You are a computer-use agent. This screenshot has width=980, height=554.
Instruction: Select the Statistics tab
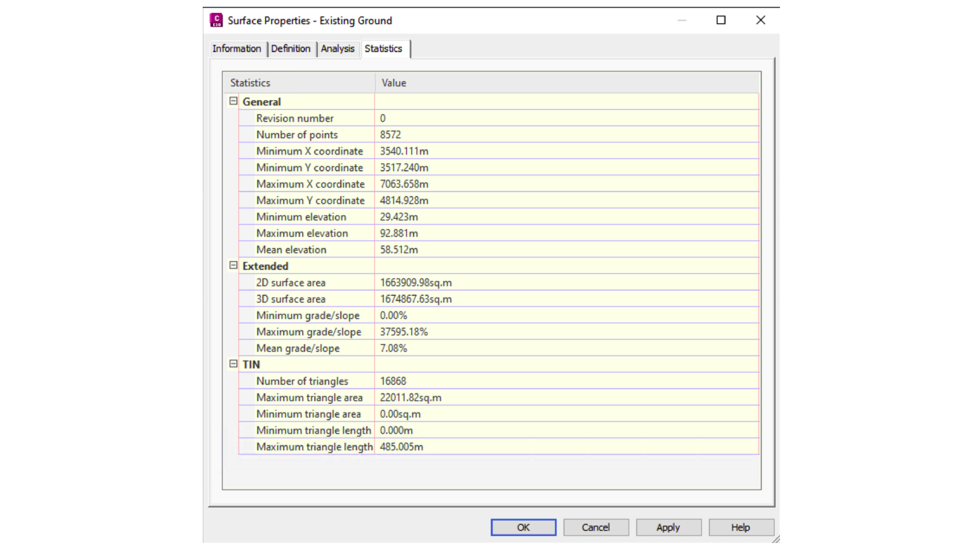(x=383, y=49)
